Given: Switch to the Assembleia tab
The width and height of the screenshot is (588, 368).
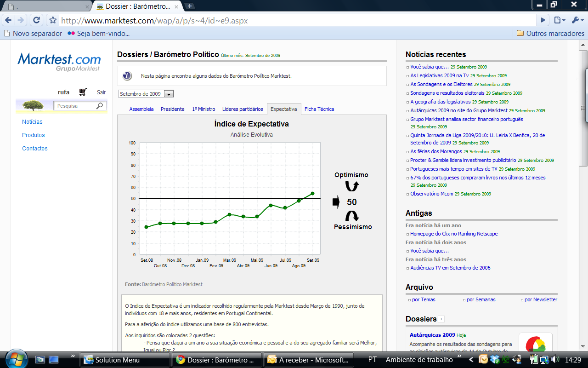Looking at the screenshot, I should (141, 109).
